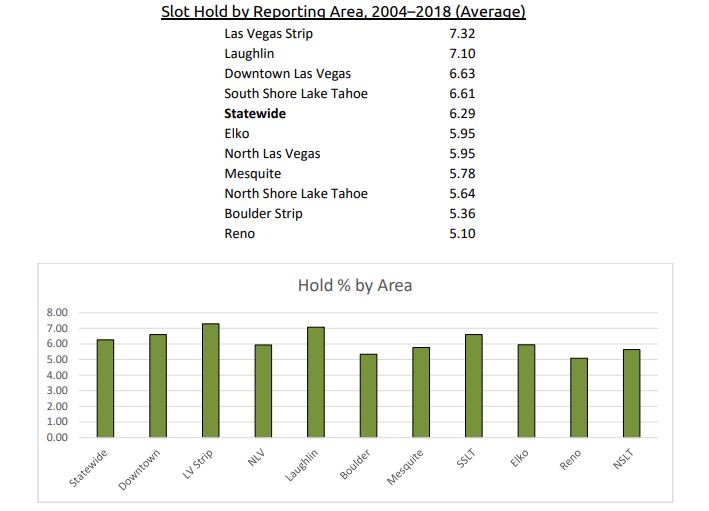Click the 3.00 y-axis label

click(57, 391)
